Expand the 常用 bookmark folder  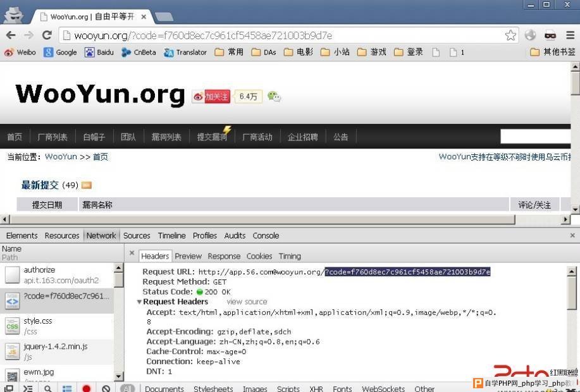[229, 52]
